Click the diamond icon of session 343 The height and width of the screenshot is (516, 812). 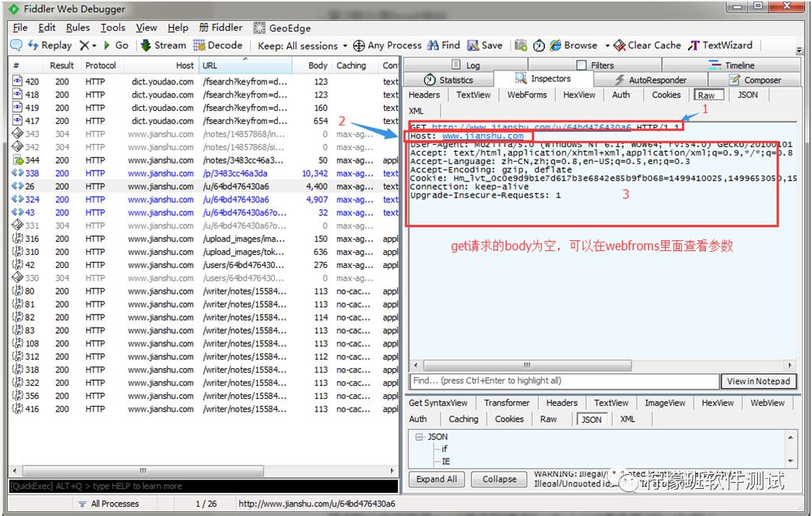17,134
